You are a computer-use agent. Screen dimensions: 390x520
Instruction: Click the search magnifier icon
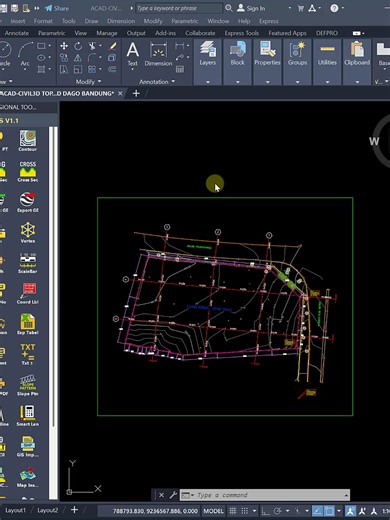[x=229, y=8]
